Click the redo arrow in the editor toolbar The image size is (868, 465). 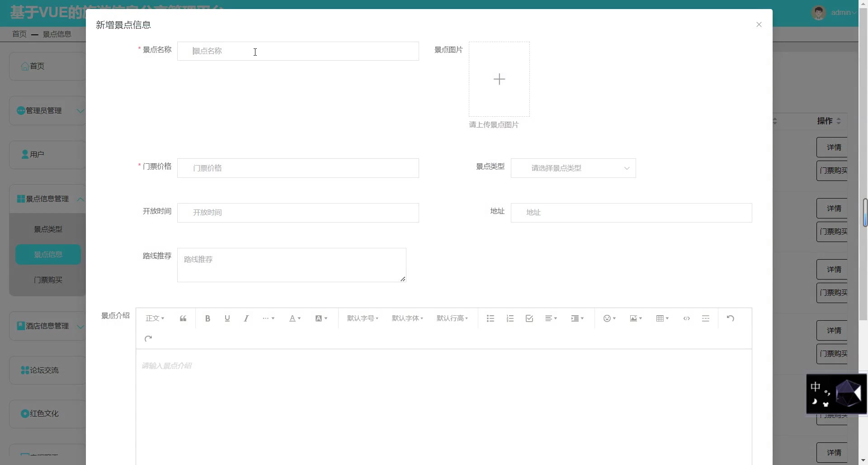coord(148,339)
